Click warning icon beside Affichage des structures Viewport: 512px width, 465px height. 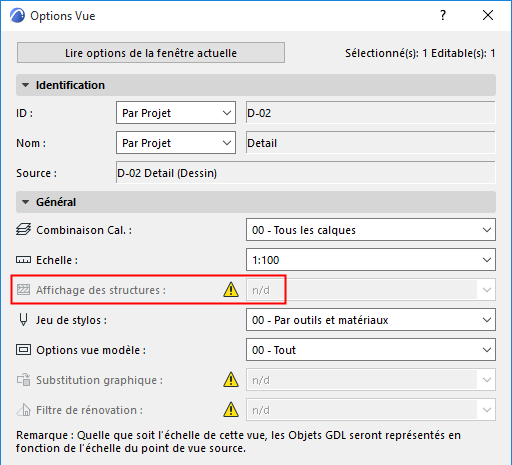(231, 289)
